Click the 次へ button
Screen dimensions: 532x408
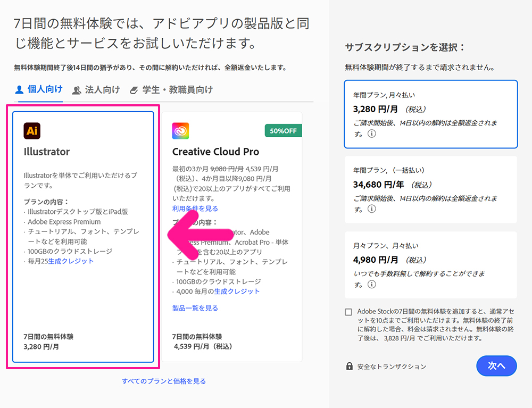[497, 366]
